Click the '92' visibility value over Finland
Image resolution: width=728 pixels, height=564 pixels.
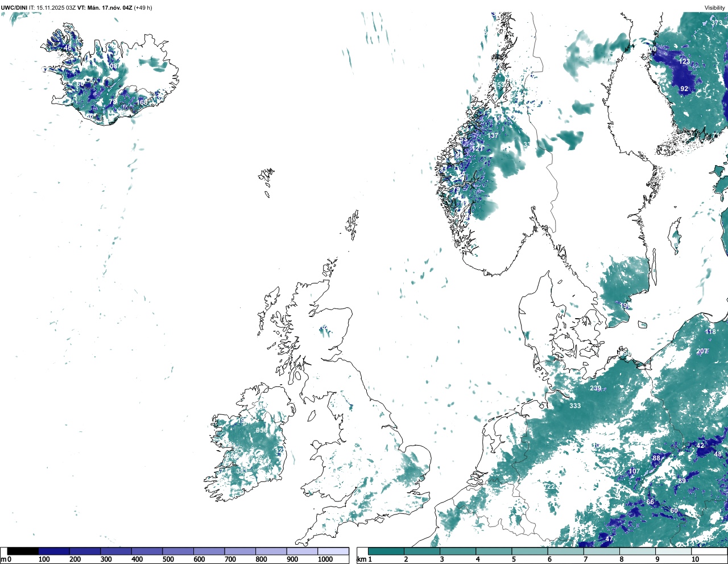point(684,89)
